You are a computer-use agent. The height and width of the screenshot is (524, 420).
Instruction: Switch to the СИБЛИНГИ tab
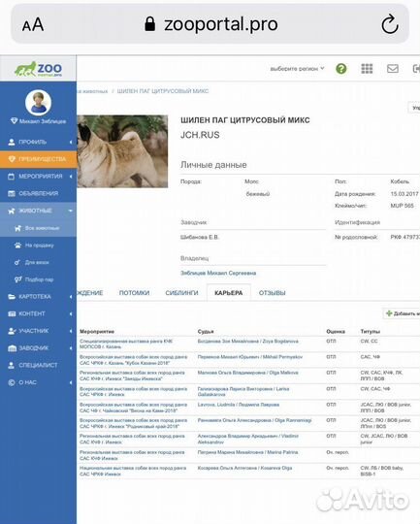pyautogui.click(x=181, y=293)
